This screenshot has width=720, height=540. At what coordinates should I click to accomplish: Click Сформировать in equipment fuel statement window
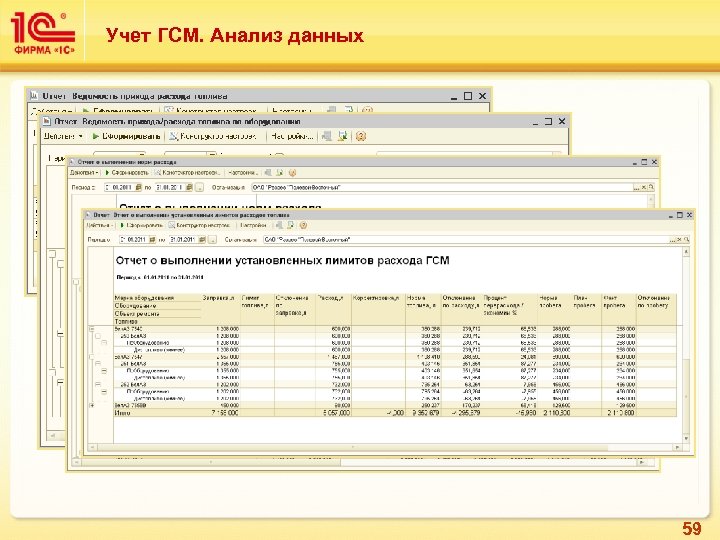coord(126,136)
